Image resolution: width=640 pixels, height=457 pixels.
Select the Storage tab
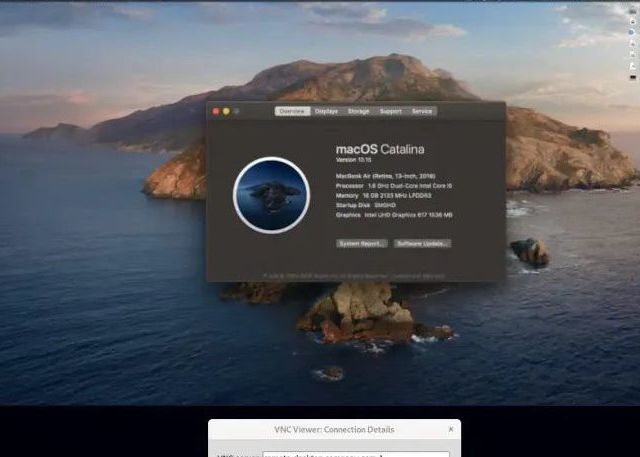(x=358, y=111)
